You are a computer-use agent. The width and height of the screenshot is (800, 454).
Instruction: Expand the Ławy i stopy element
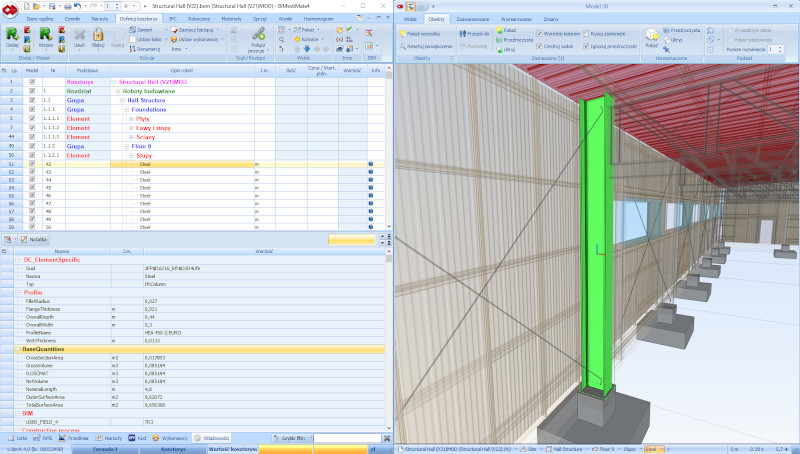[x=131, y=127]
